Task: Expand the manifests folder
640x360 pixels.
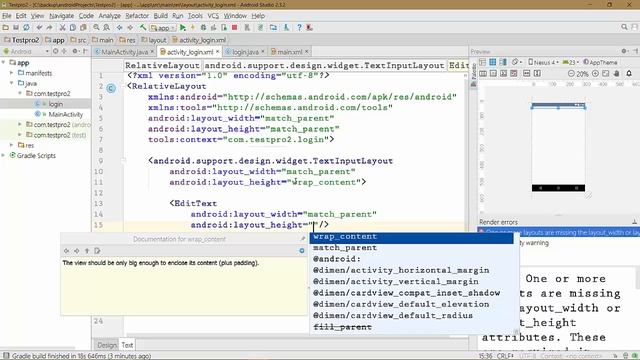Action: tap(12, 73)
